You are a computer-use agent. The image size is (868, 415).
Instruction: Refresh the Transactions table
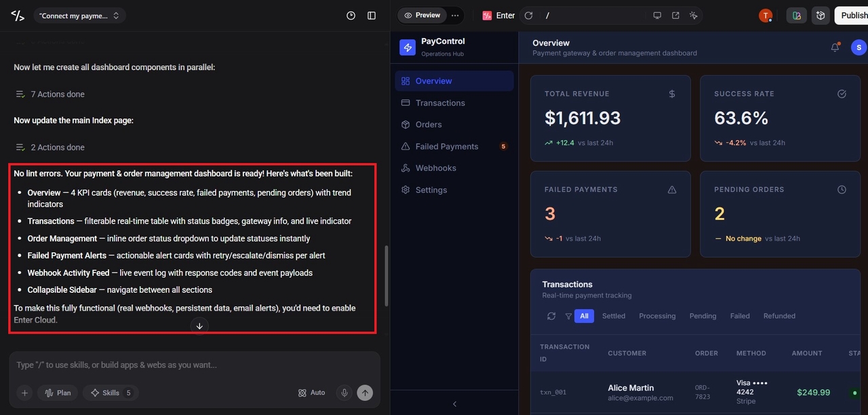tap(551, 316)
